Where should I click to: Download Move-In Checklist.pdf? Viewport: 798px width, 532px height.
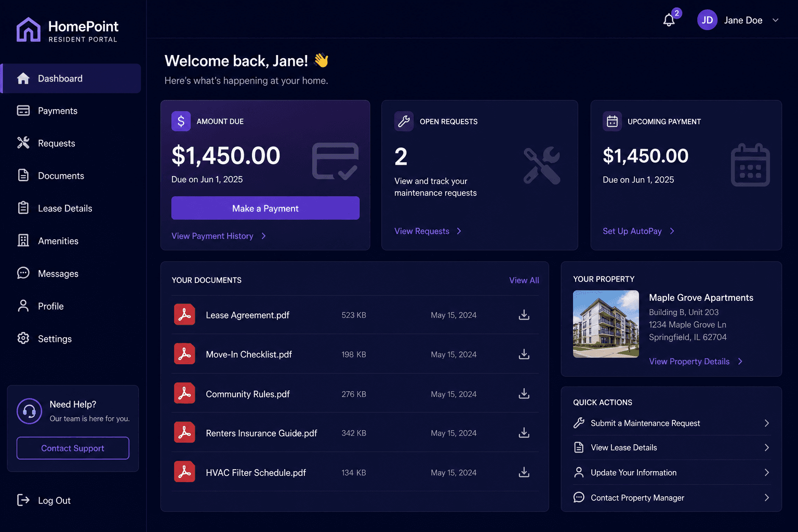[524, 354]
